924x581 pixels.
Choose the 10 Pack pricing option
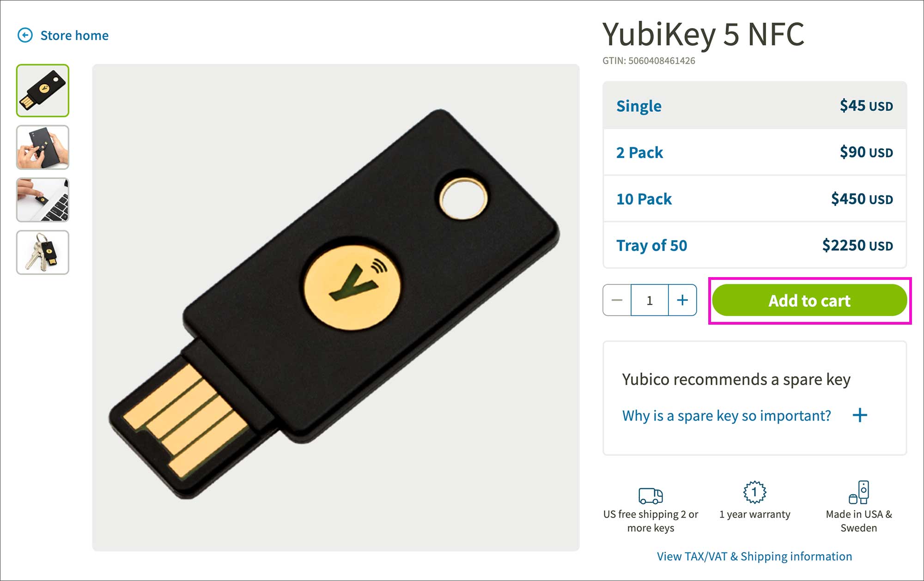click(x=754, y=199)
